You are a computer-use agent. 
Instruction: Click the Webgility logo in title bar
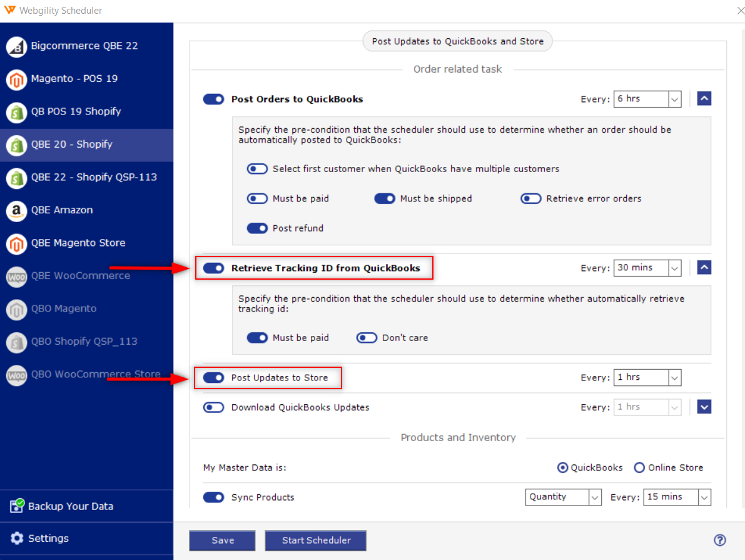9,10
